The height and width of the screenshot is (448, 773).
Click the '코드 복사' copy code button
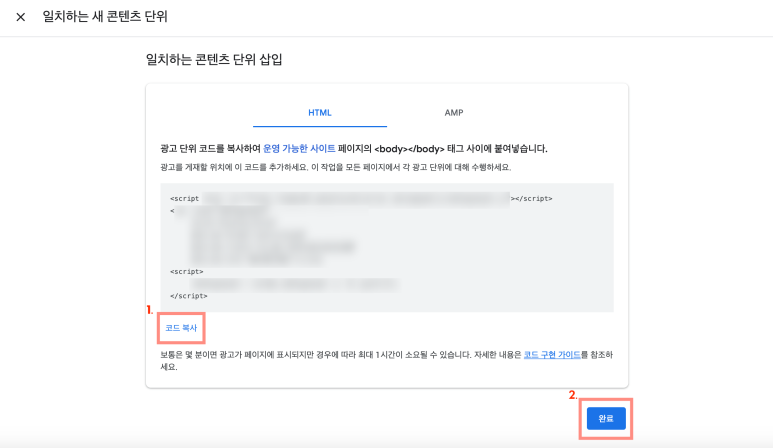[x=181, y=328]
